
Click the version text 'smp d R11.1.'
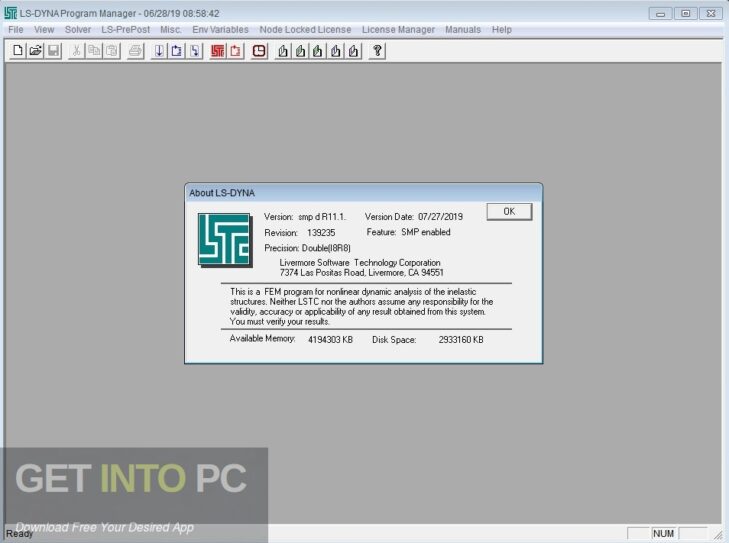pos(322,217)
